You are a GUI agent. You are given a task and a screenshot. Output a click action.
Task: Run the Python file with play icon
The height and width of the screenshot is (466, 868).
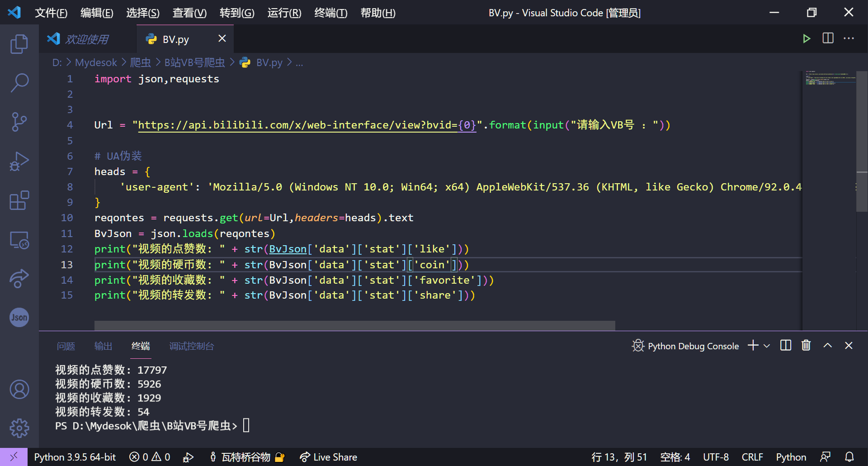point(807,38)
